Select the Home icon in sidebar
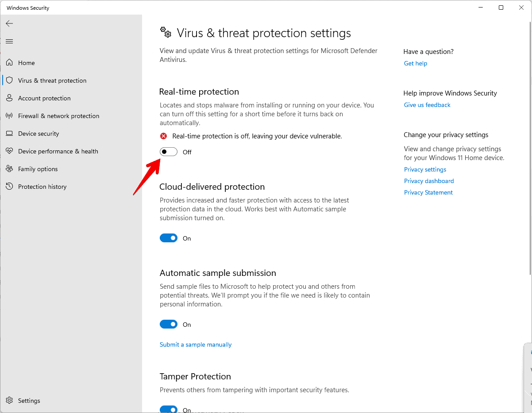Screen dimensions: 532x413 tap(9, 62)
